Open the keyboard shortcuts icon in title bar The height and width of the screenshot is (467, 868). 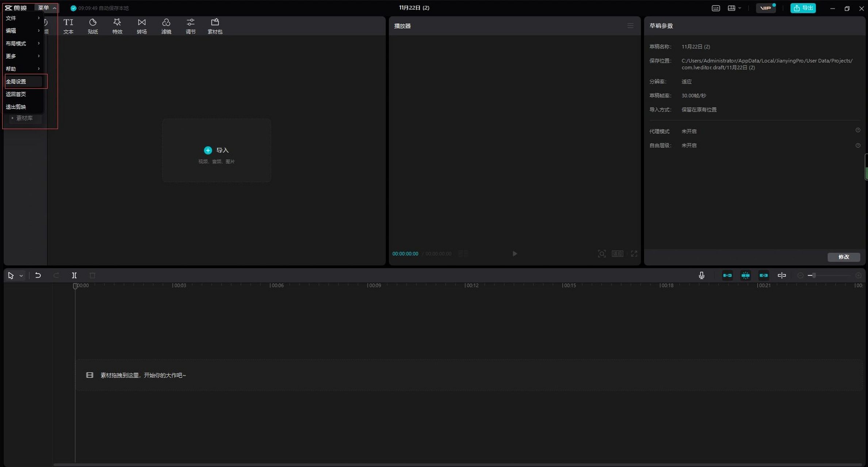[716, 8]
